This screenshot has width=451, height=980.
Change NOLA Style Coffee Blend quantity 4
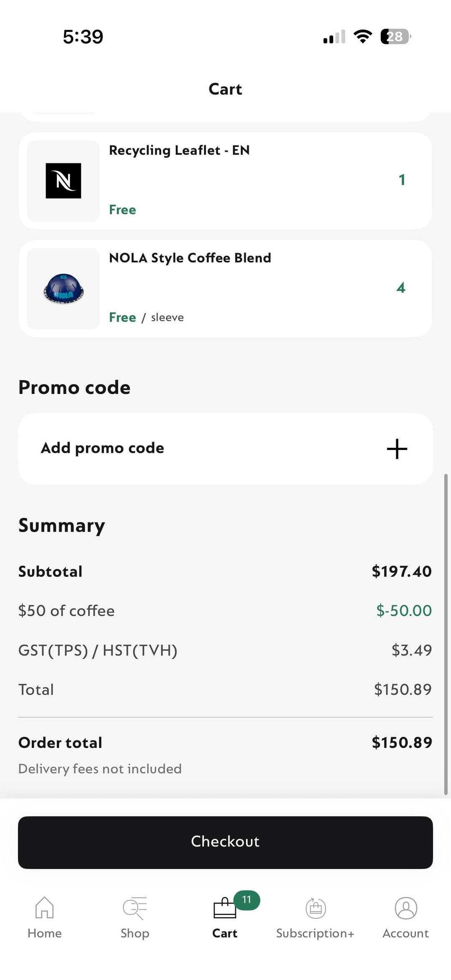401,288
